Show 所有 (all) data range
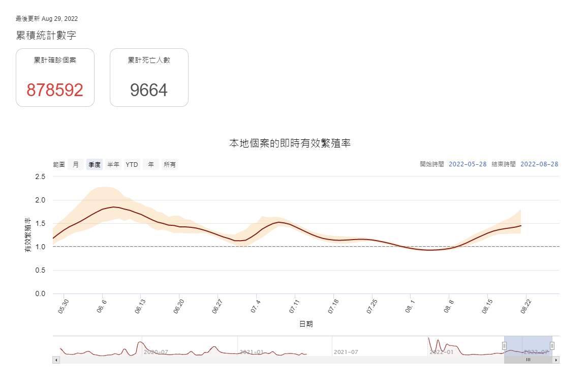 [170, 164]
